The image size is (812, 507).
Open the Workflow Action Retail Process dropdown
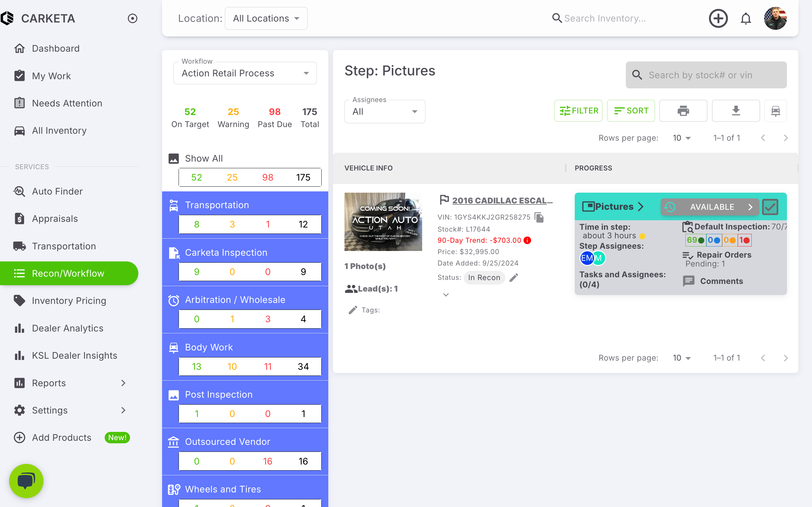pos(245,73)
